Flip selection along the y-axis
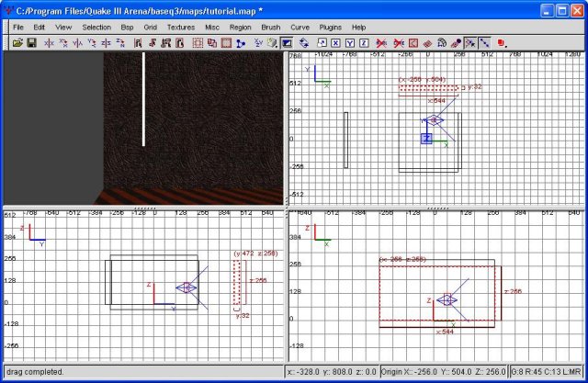The image size is (588, 383). 77,43
